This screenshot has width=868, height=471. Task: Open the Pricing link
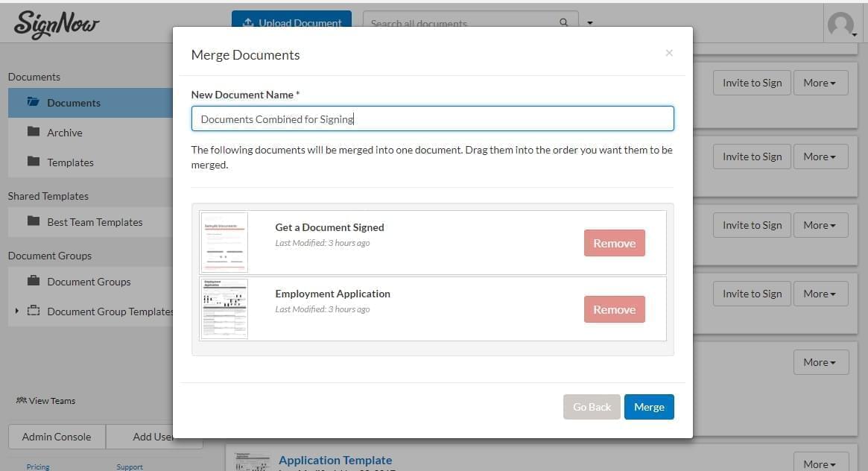[x=37, y=466]
